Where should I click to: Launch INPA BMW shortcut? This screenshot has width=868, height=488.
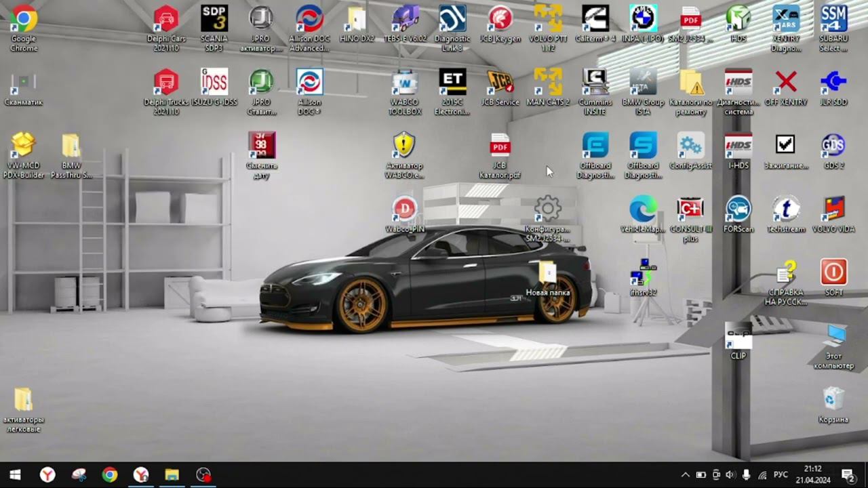(643, 24)
